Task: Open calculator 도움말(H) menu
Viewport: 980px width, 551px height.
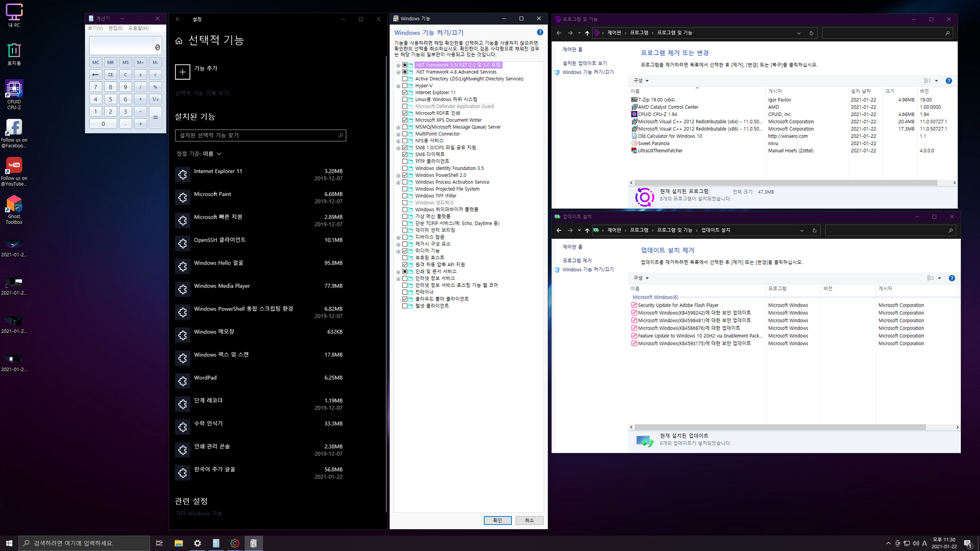Action: 138,28
